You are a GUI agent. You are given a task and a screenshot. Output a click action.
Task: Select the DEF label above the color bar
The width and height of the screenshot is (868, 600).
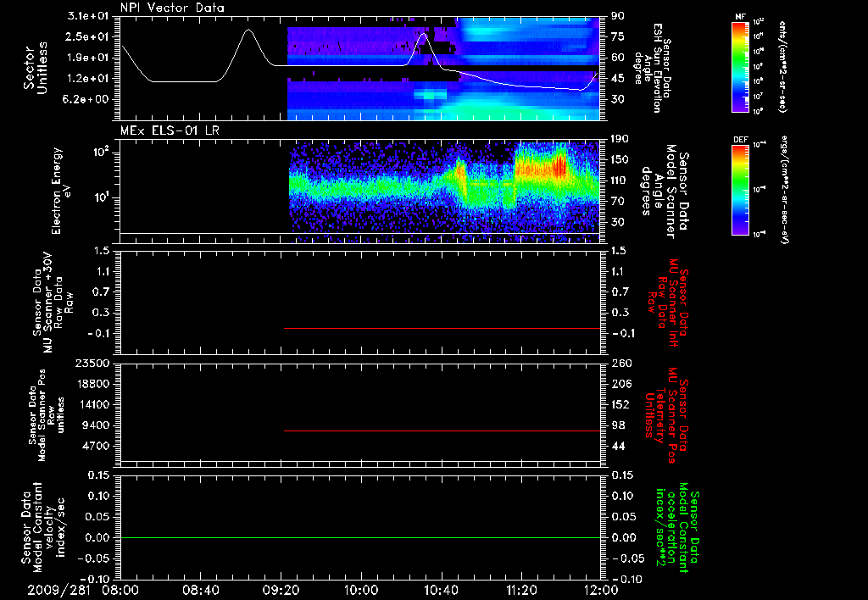coord(740,140)
